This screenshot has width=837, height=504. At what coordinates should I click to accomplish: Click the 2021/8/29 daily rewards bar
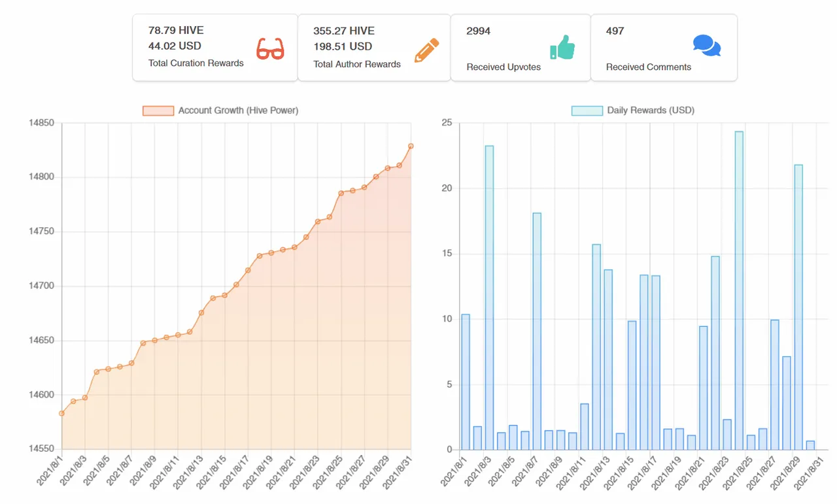(798, 307)
